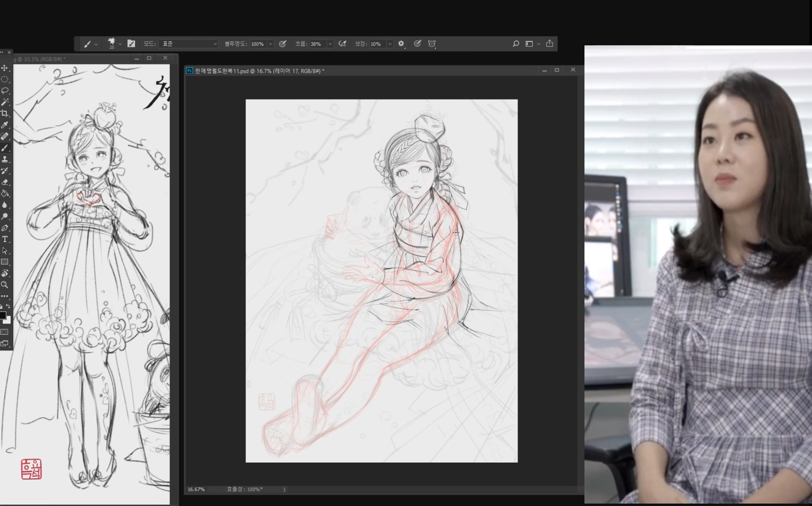Select the Magic Wand tool
Screen dimensions: 812x506
5,102
